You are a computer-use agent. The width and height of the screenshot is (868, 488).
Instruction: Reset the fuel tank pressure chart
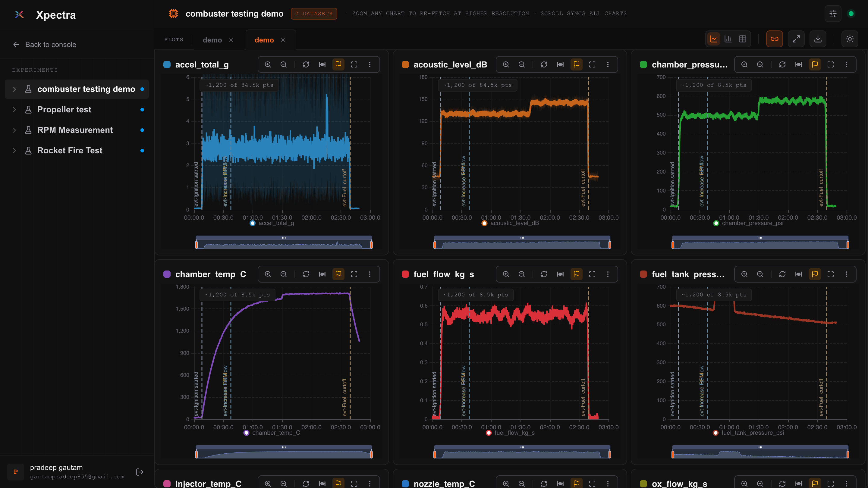point(782,274)
